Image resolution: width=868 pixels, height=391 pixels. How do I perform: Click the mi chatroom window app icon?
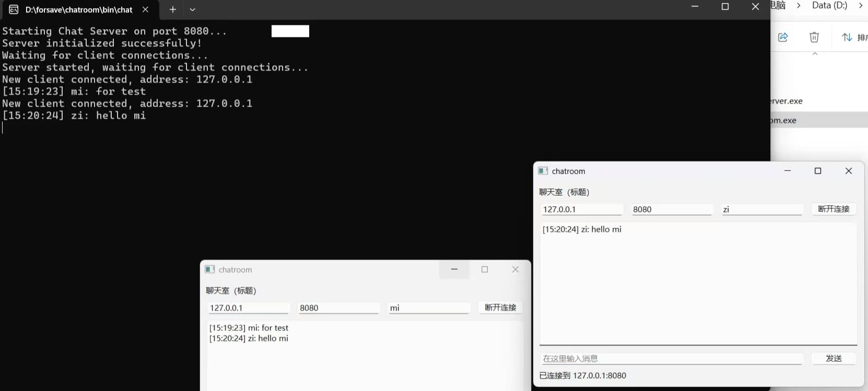click(210, 269)
